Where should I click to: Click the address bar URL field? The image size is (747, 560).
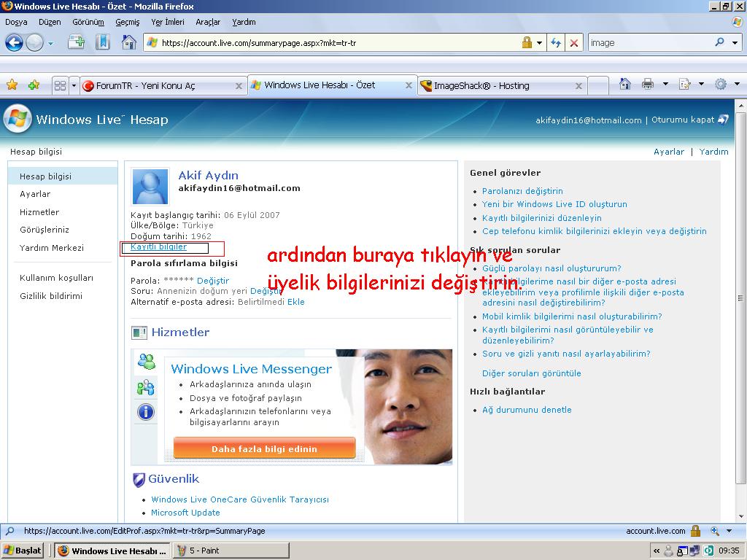click(333, 43)
